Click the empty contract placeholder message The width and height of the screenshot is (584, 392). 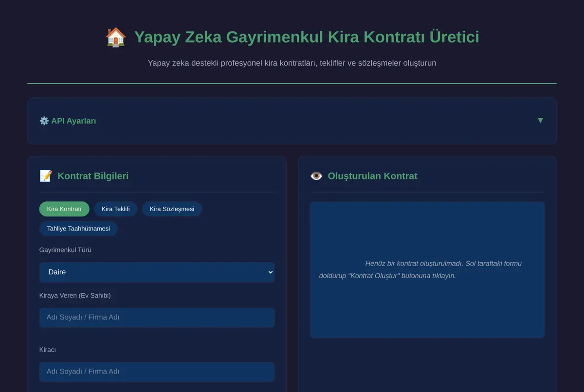coord(420,269)
